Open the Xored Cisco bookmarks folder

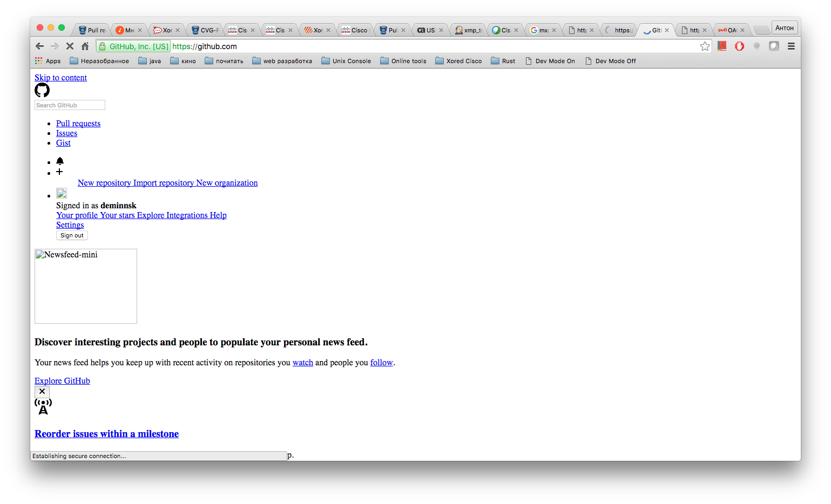(458, 61)
